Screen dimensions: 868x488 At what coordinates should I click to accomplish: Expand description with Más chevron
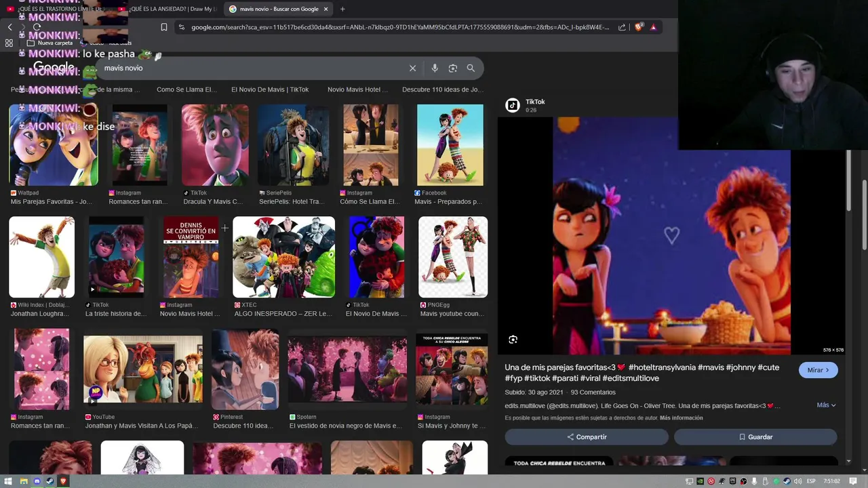pos(826,405)
